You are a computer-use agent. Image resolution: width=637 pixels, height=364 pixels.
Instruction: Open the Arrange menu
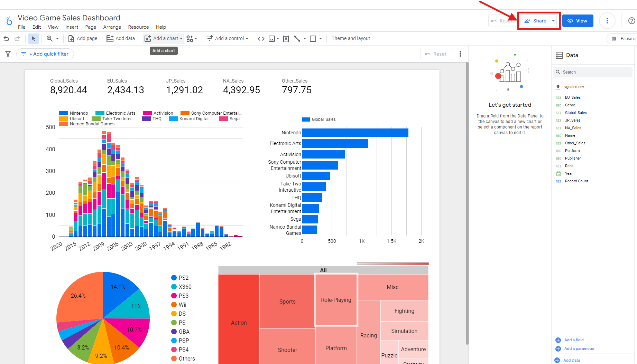tap(112, 27)
